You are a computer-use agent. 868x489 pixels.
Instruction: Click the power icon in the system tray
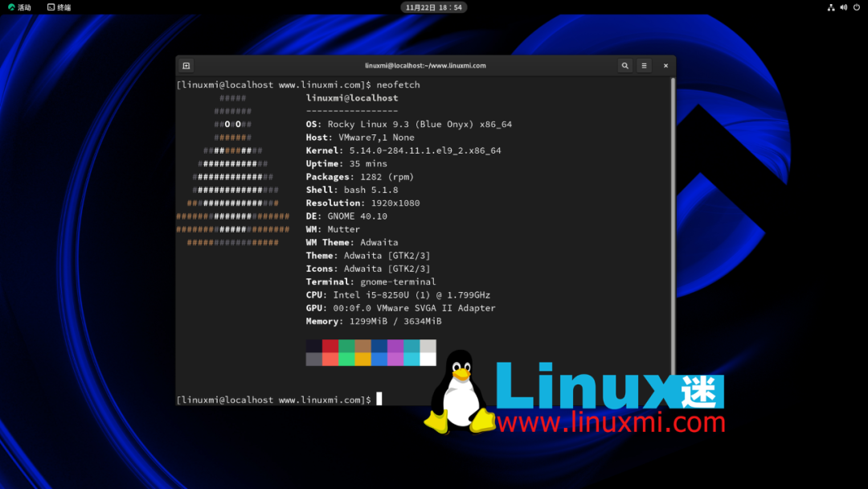(x=855, y=7)
